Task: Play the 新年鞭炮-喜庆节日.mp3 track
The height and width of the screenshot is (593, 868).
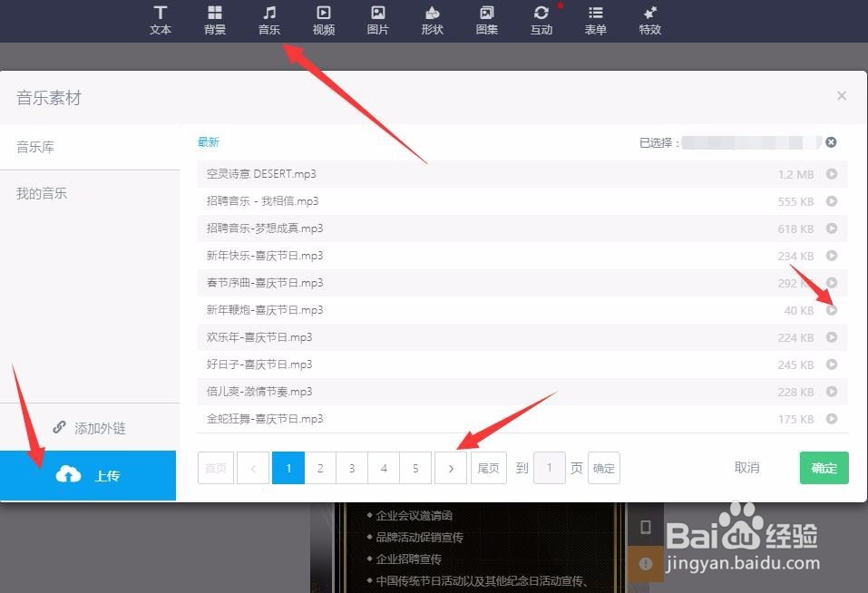Action: pyautogui.click(x=831, y=310)
